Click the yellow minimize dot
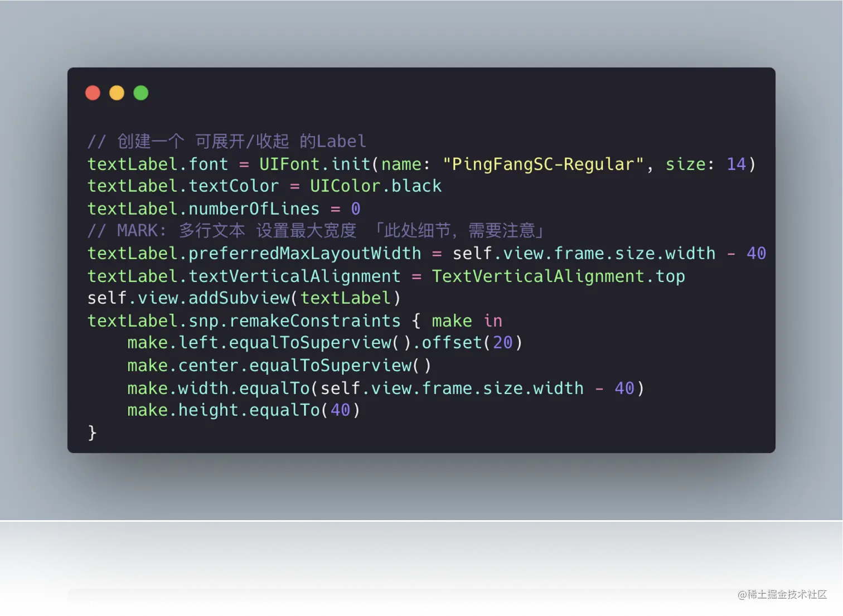 pos(117,93)
